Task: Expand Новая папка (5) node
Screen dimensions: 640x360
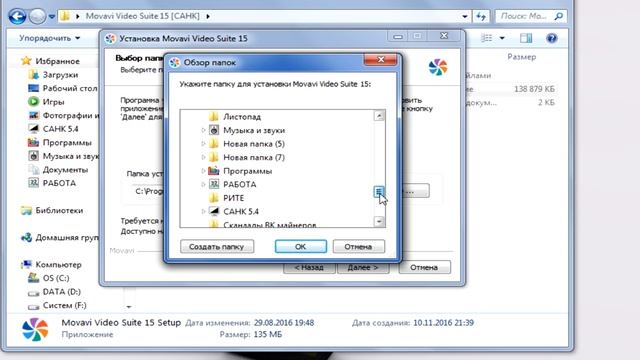Action: (x=203, y=144)
